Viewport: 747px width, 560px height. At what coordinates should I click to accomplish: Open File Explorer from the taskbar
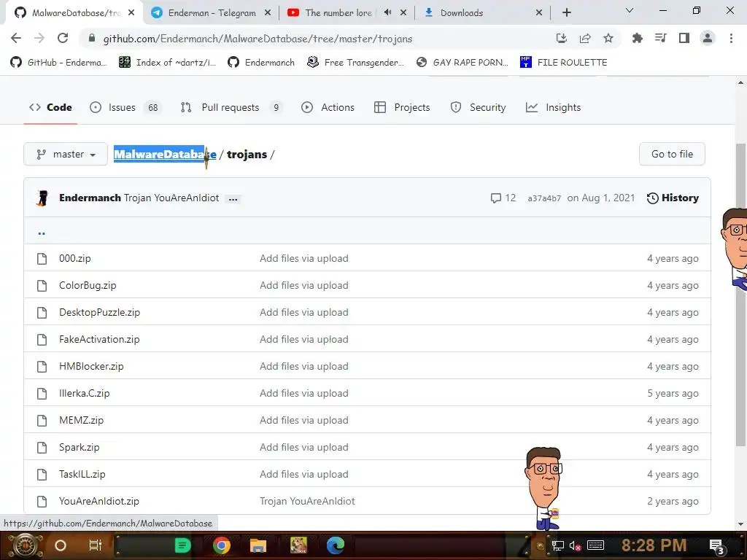258,545
